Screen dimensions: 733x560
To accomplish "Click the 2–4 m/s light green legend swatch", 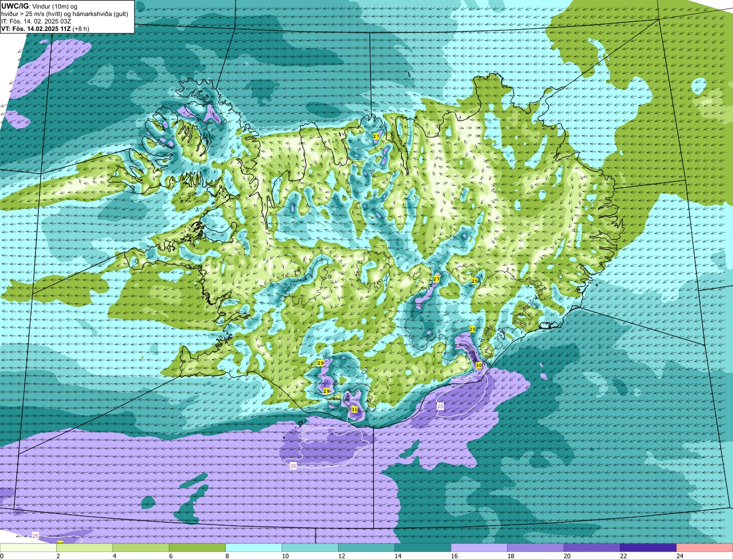I will click(x=85, y=547).
